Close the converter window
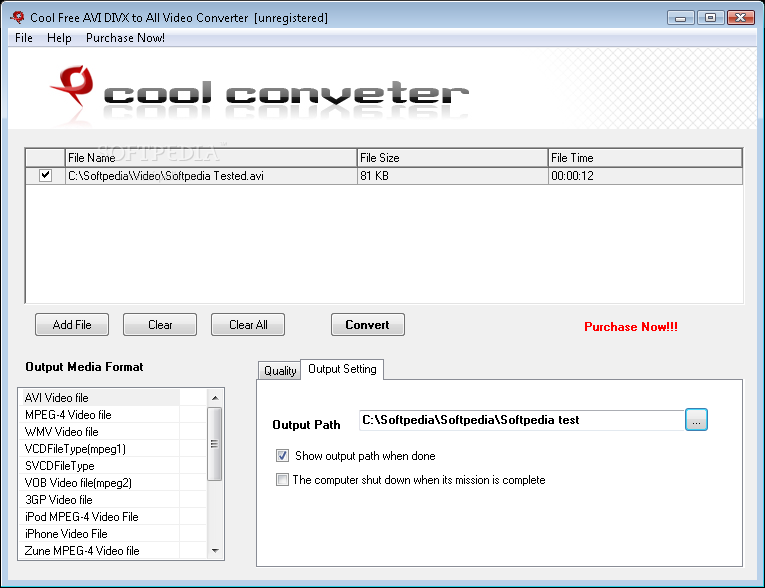The width and height of the screenshot is (765, 588). 741,18
